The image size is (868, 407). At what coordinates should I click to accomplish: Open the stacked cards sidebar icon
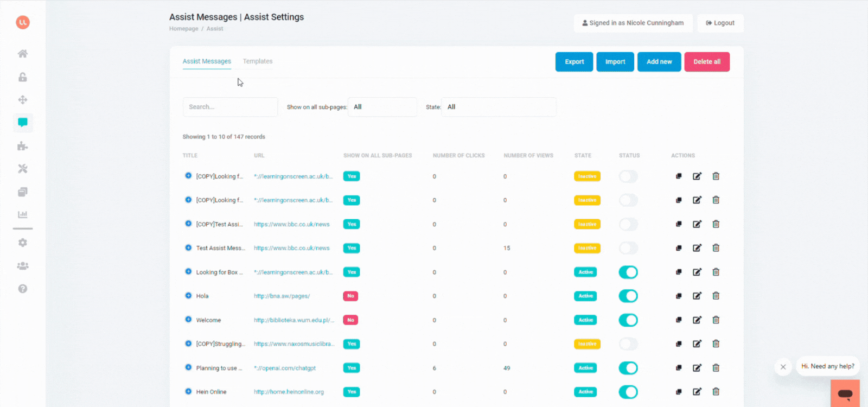click(x=23, y=192)
